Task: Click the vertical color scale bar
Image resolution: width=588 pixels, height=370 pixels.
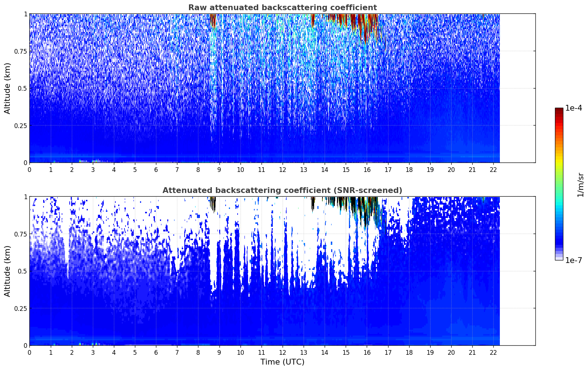Action: pos(559,184)
